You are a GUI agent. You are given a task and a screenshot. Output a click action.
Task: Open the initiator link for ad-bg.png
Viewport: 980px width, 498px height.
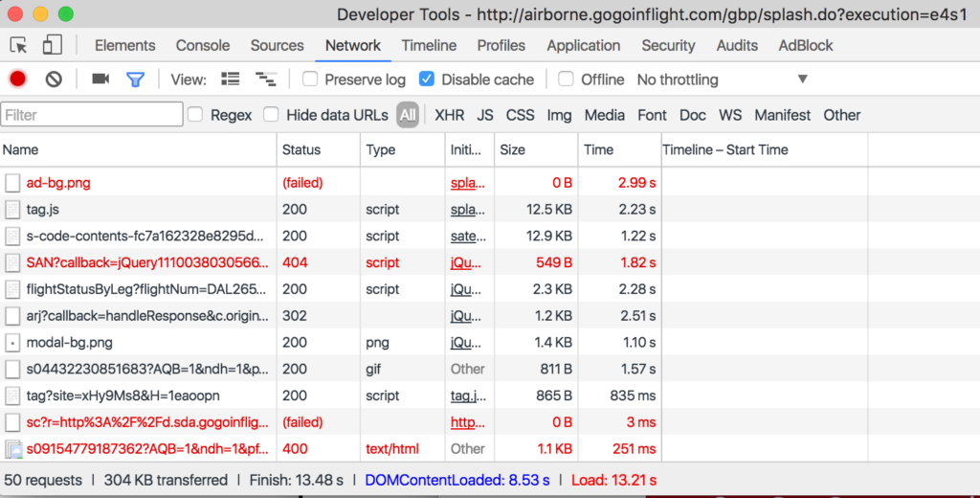pyautogui.click(x=467, y=183)
